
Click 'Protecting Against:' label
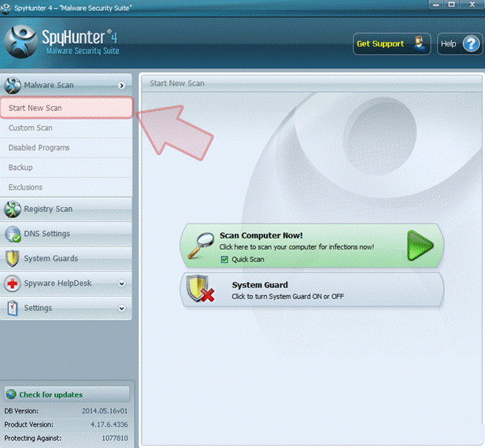point(33,438)
